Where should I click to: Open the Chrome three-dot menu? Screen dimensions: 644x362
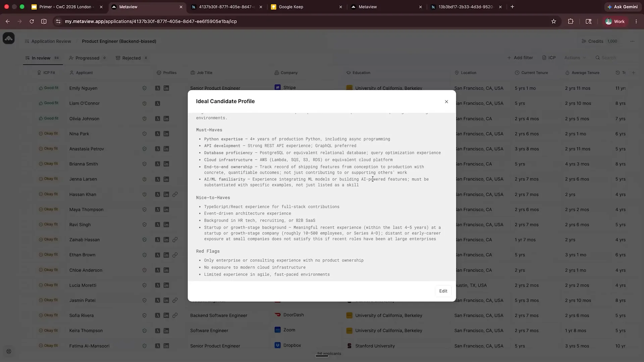636,21
